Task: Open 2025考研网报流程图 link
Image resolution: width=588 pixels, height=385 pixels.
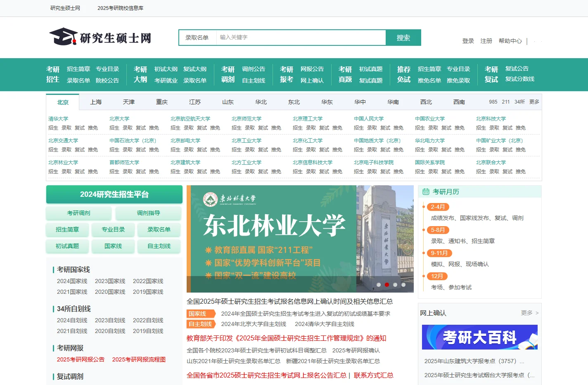Action: click(x=139, y=359)
